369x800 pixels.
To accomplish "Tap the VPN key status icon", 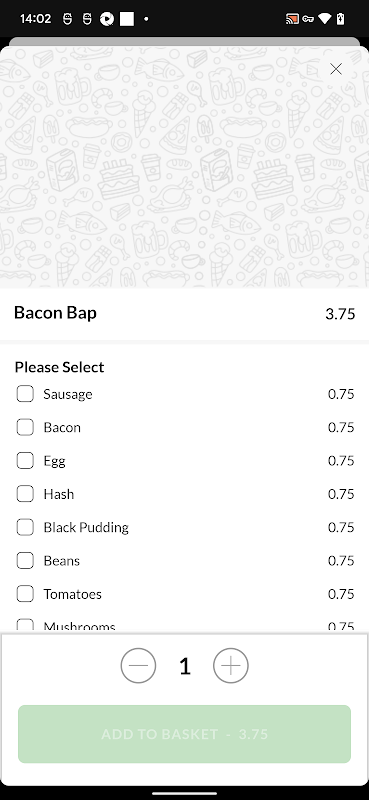I will tap(308, 19).
